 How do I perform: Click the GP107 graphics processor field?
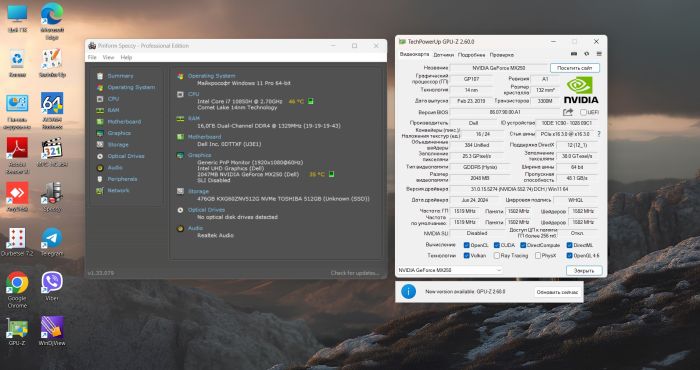pyautogui.click(x=470, y=79)
